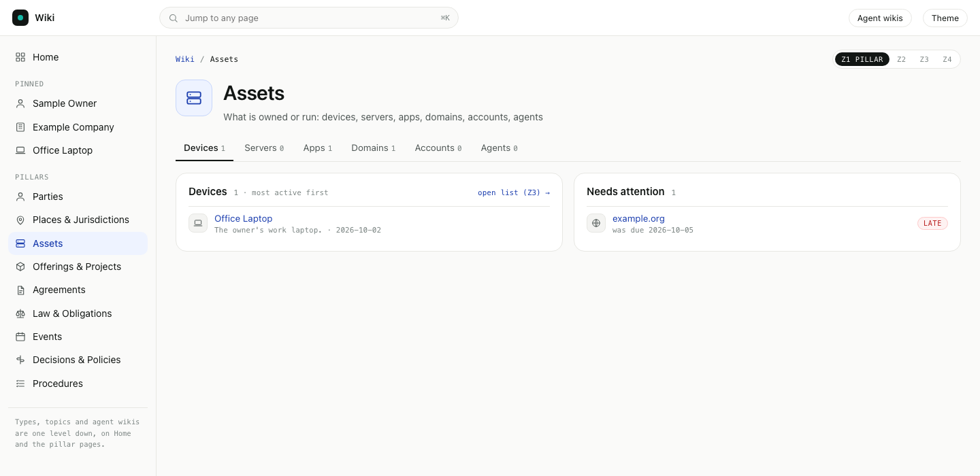Click the Law & Obligations scales icon
980x476 pixels.
[20, 313]
